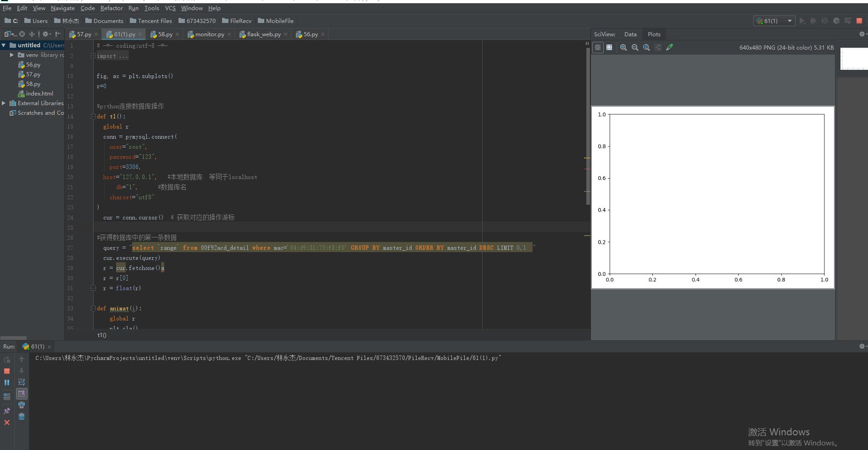The height and width of the screenshot is (450, 868).
Task: Click the Collapse All icon in project panel
Action: [32, 34]
